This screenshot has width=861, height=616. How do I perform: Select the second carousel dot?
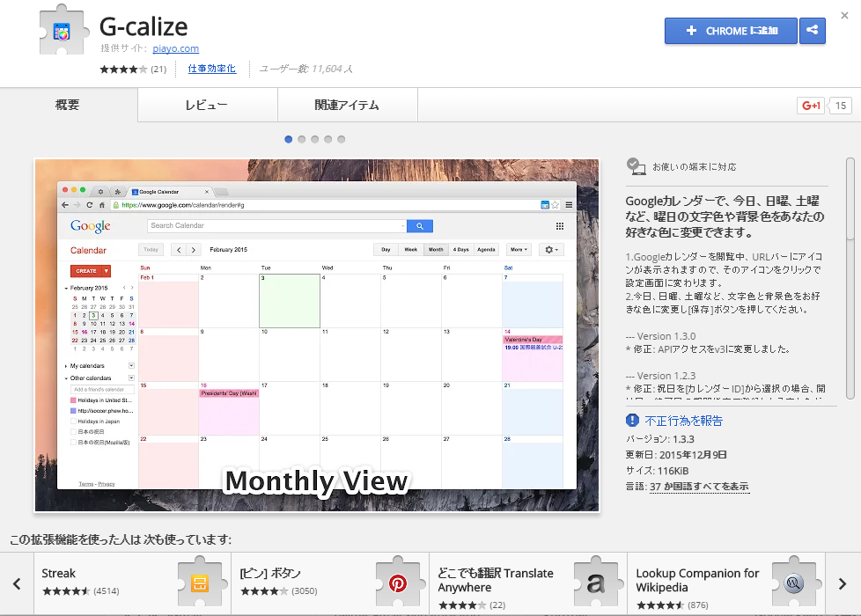301,139
